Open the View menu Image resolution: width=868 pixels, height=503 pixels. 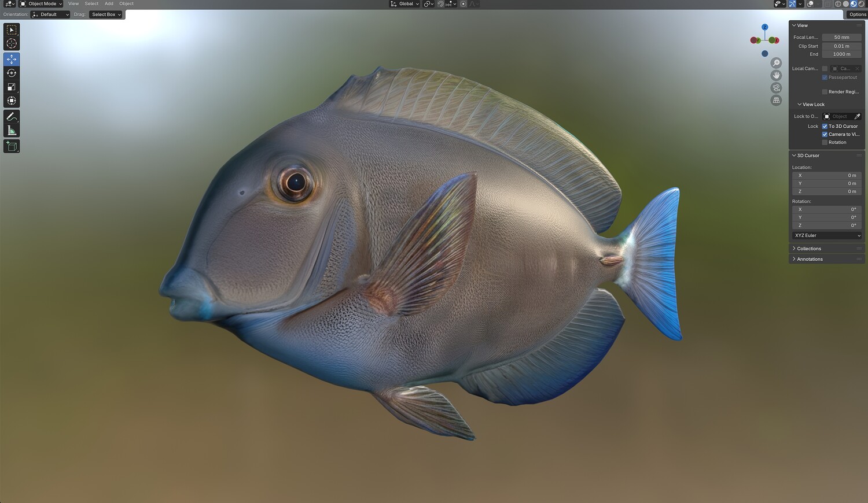[73, 3]
